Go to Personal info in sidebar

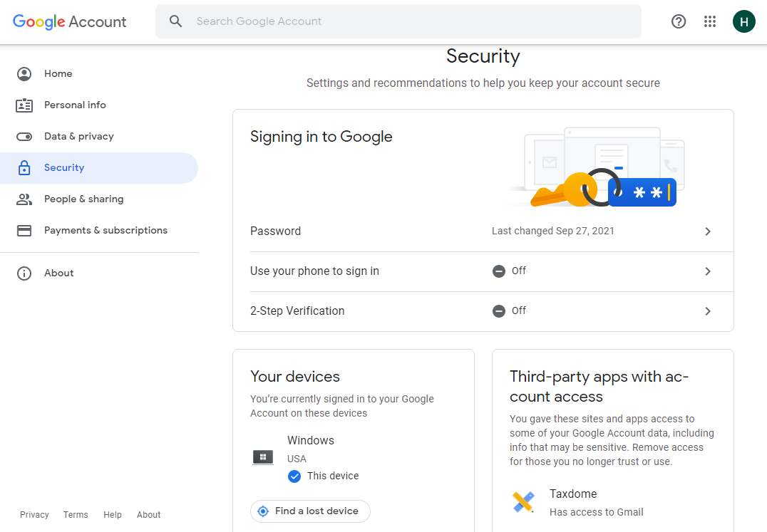point(75,105)
